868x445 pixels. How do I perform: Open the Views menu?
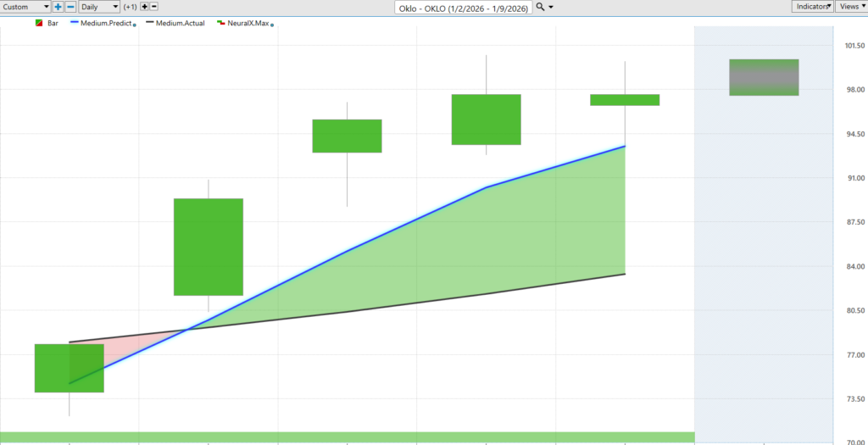(850, 6)
